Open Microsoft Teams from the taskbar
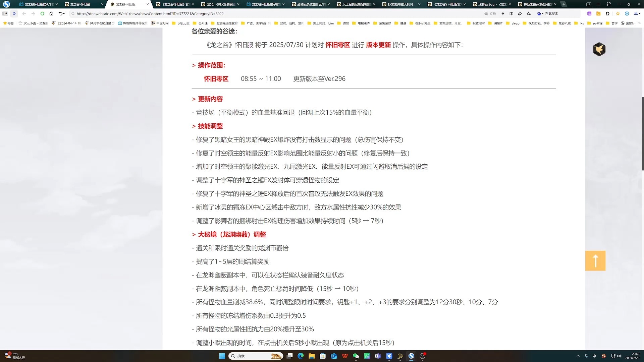Viewport: 644px width, 362px height. pyautogui.click(x=378, y=356)
